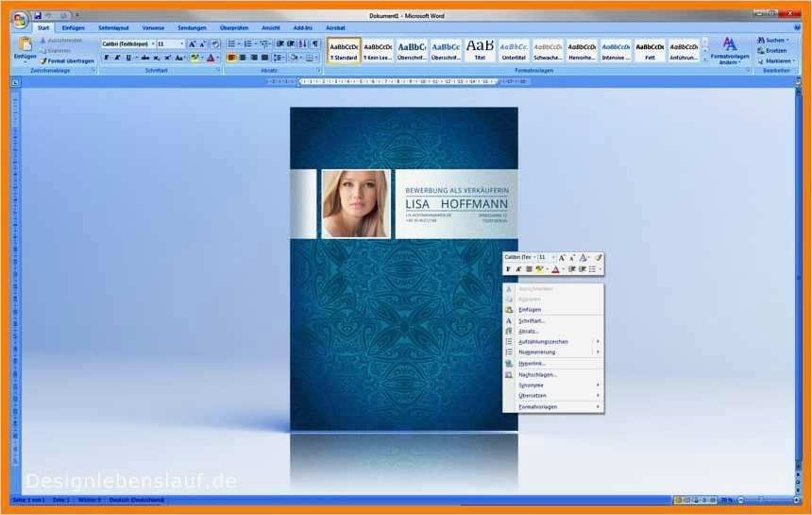Click Format übertragen in the ribbon
The image size is (812, 515).
pos(67,61)
